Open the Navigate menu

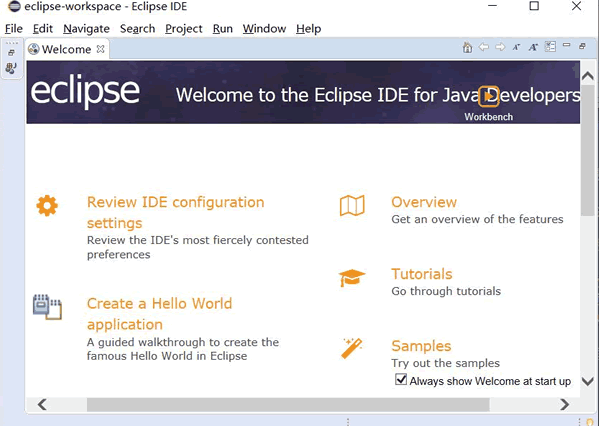point(86,29)
